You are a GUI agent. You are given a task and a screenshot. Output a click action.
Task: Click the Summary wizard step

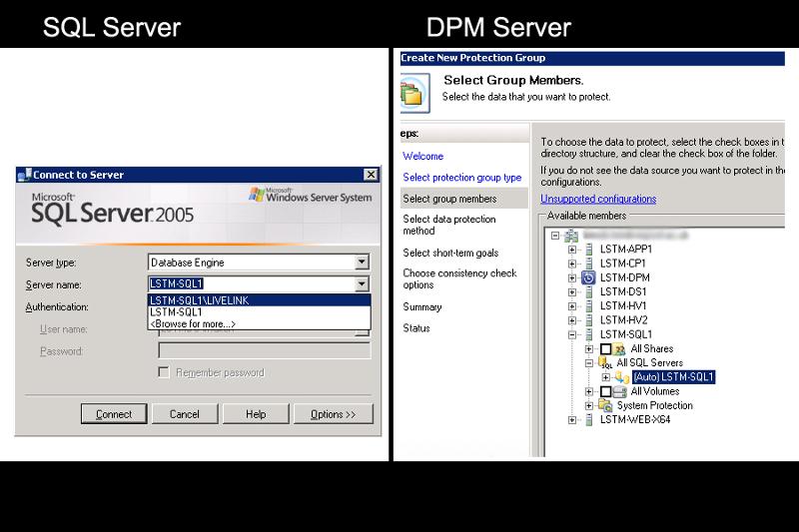tap(421, 307)
